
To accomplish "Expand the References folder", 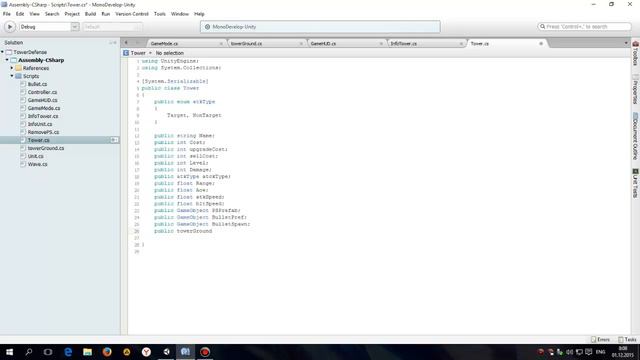I will pyautogui.click(x=12, y=68).
